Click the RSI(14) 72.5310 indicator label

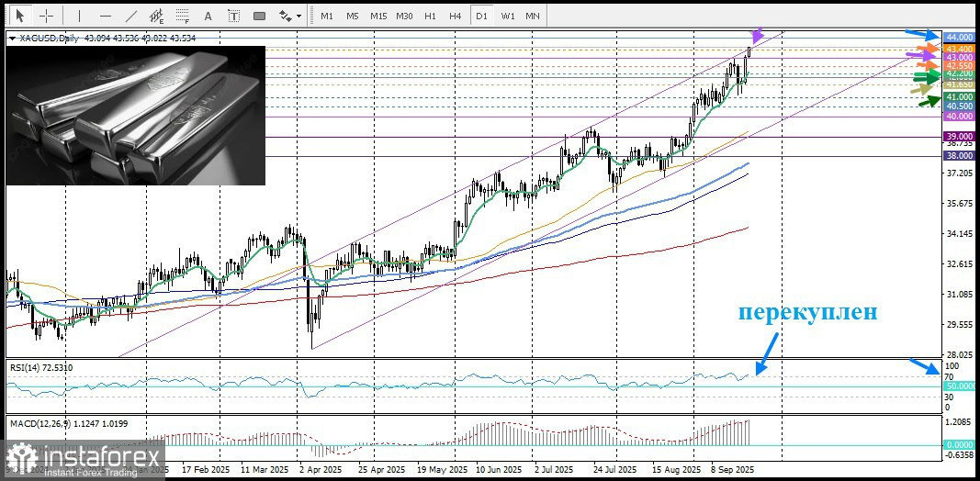coord(40,368)
